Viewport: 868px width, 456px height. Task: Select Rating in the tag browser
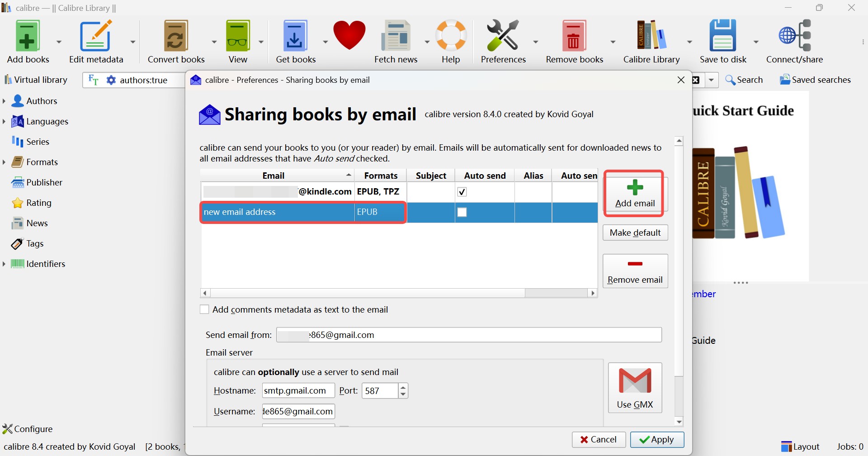[32, 203]
